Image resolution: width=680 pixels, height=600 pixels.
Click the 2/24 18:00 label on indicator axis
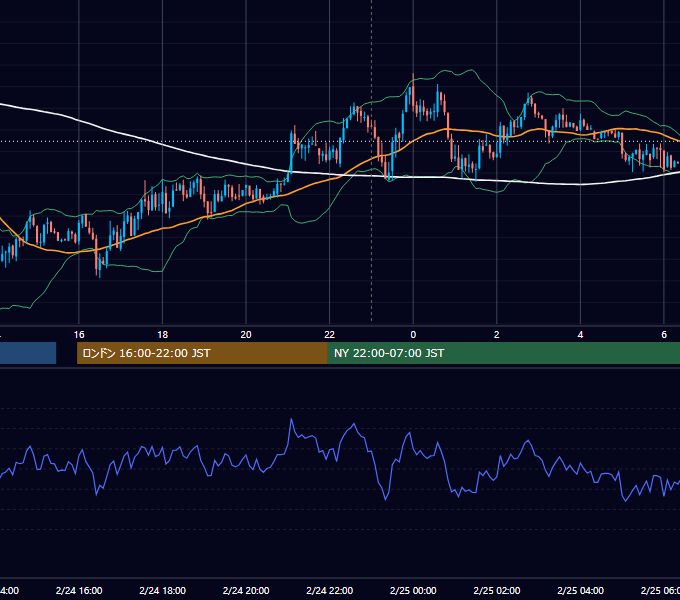click(163, 591)
